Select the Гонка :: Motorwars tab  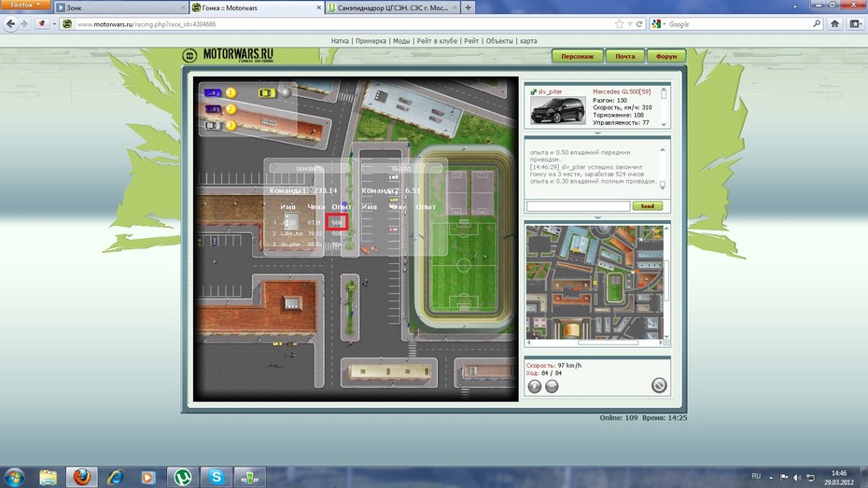click(x=257, y=7)
